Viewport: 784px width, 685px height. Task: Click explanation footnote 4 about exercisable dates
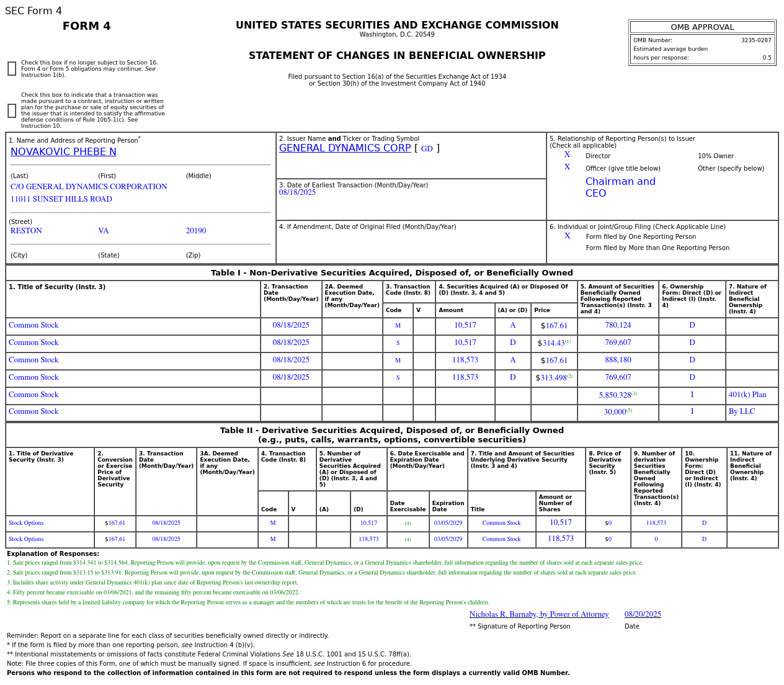153,593
